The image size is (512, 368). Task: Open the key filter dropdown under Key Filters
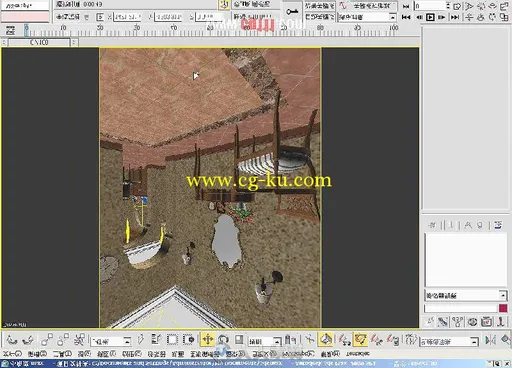point(367,17)
